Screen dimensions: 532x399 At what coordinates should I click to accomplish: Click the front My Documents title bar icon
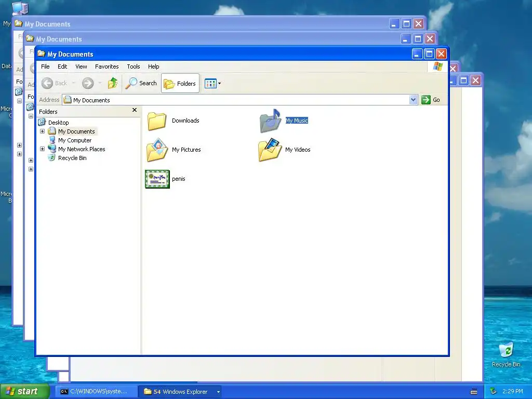(x=42, y=54)
